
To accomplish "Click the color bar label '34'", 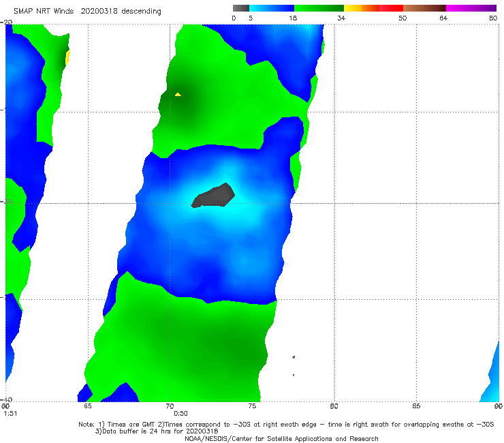I will (x=341, y=18).
